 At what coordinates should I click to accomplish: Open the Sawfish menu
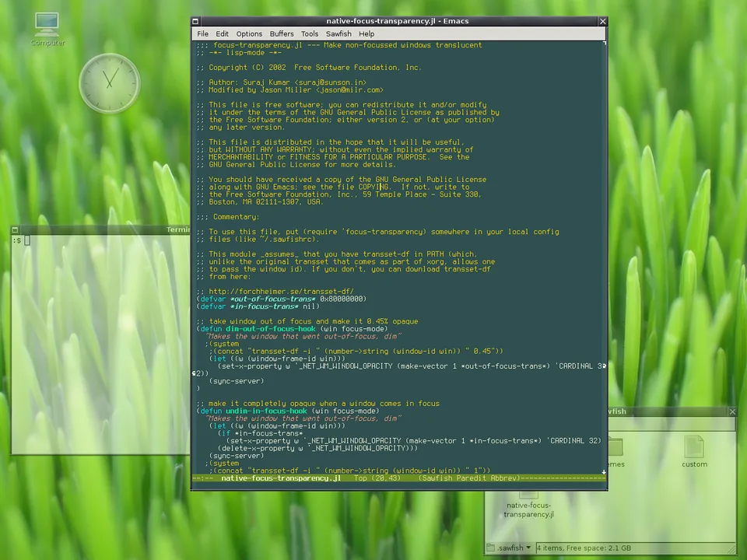click(338, 33)
